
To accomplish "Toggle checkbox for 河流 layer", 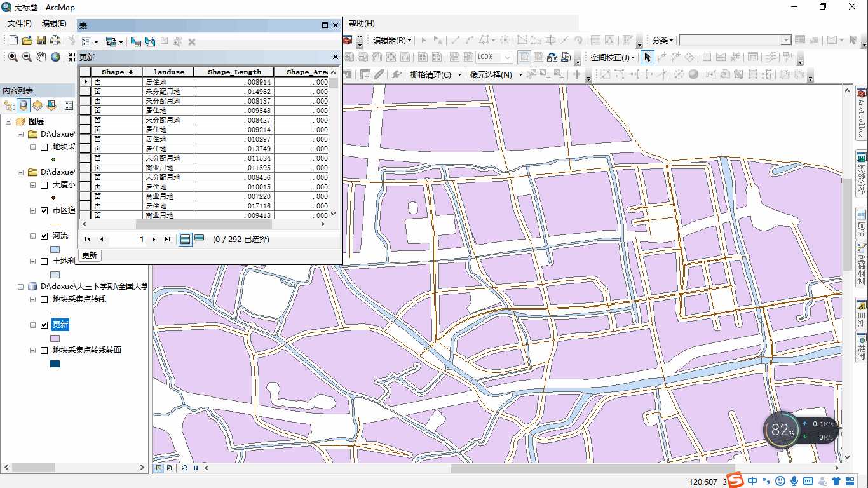I will [44, 236].
